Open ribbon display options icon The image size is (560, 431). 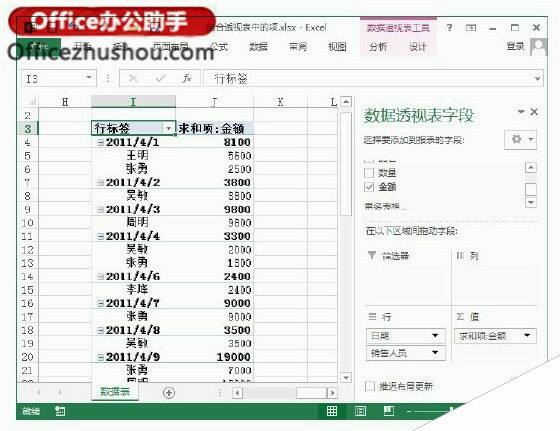pyautogui.click(x=471, y=27)
